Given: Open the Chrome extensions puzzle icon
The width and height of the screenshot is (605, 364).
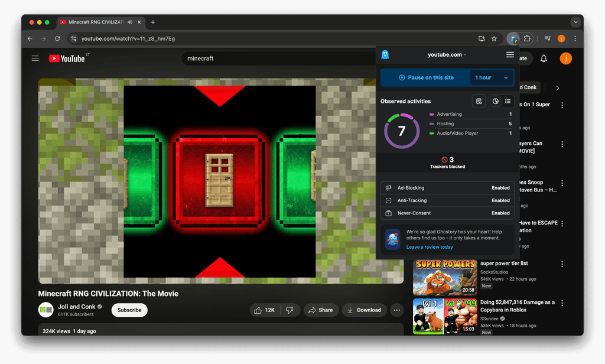Looking at the screenshot, I should coord(527,38).
